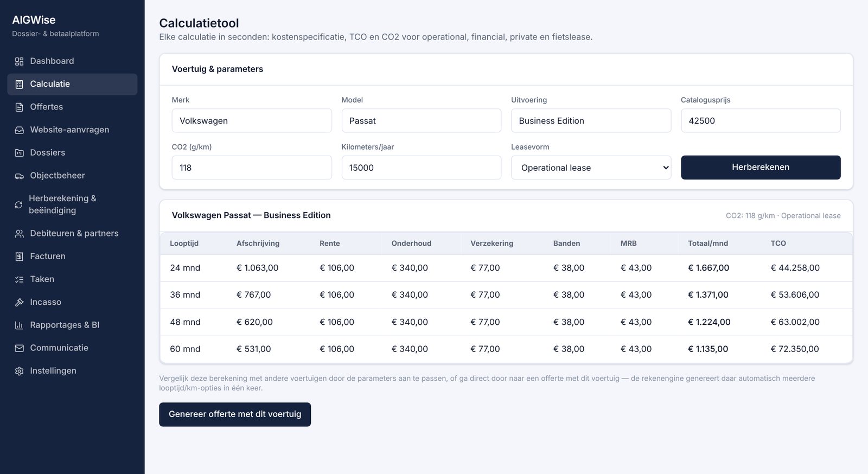
Task: Click the Model input field
Action: pos(422,120)
